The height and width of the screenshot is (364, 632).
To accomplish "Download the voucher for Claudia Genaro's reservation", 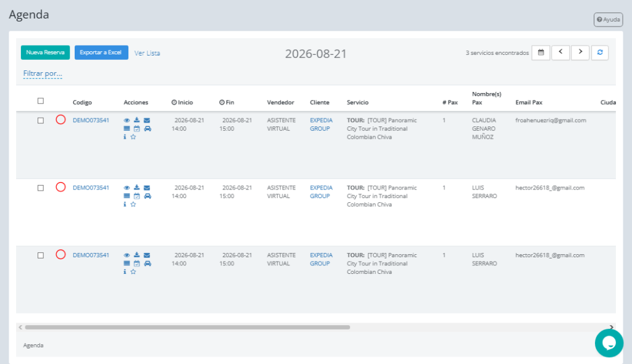I will pyautogui.click(x=136, y=120).
